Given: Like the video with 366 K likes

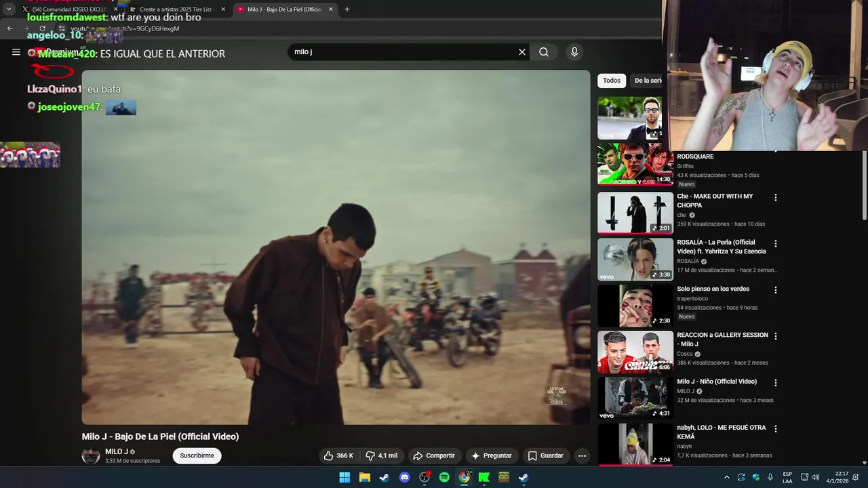Looking at the screenshot, I should pyautogui.click(x=338, y=455).
